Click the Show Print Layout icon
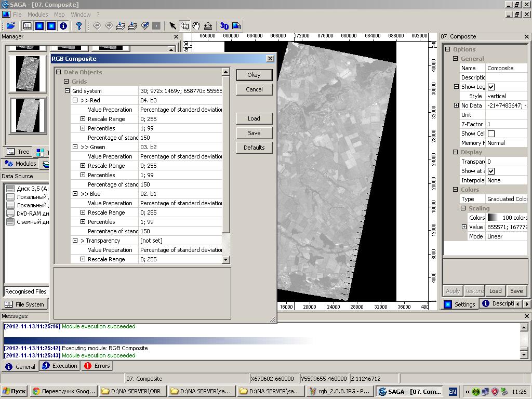Viewport: 532px width, 399px height. click(x=236, y=25)
